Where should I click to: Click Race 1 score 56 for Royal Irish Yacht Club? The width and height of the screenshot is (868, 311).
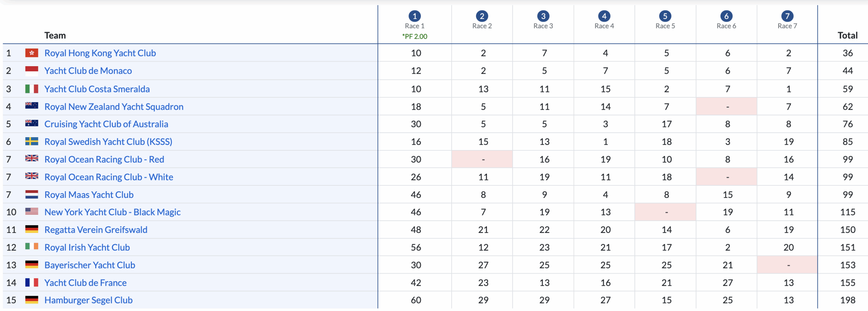(x=416, y=248)
